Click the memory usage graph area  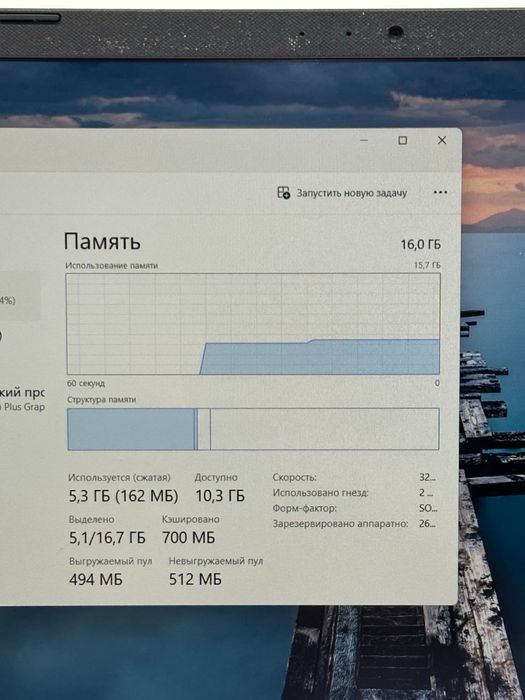point(253,324)
